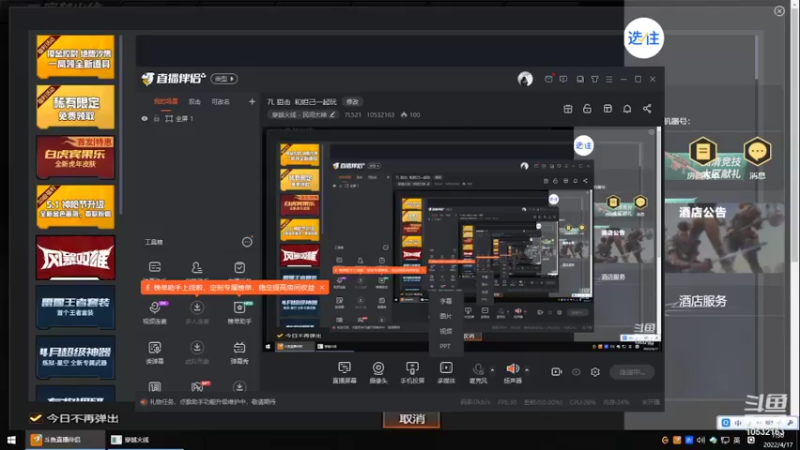Click the large 选/住 circle at top

pos(643,38)
